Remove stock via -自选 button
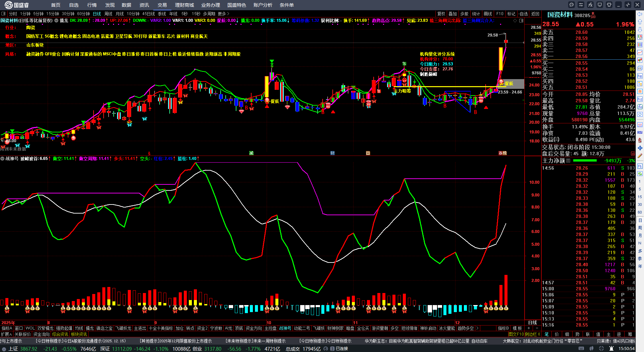Viewport: 644px width, 352px height. point(523,14)
